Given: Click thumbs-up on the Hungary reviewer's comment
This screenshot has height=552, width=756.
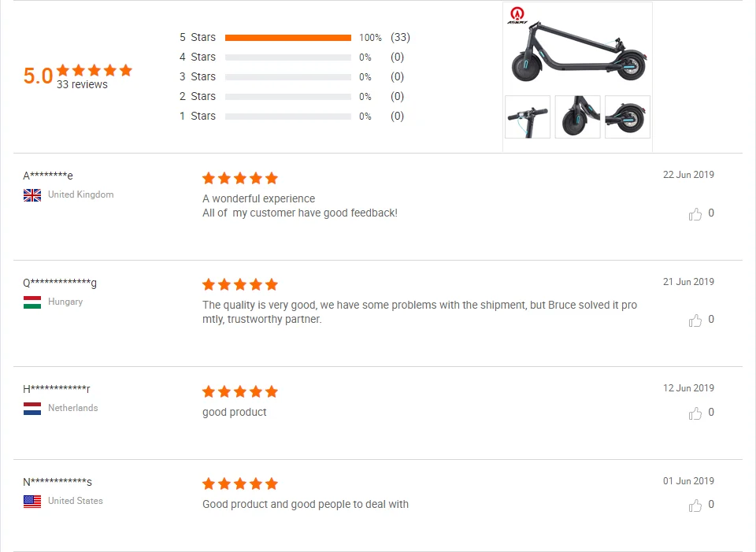Looking at the screenshot, I should pyautogui.click(x=695, y=320).
